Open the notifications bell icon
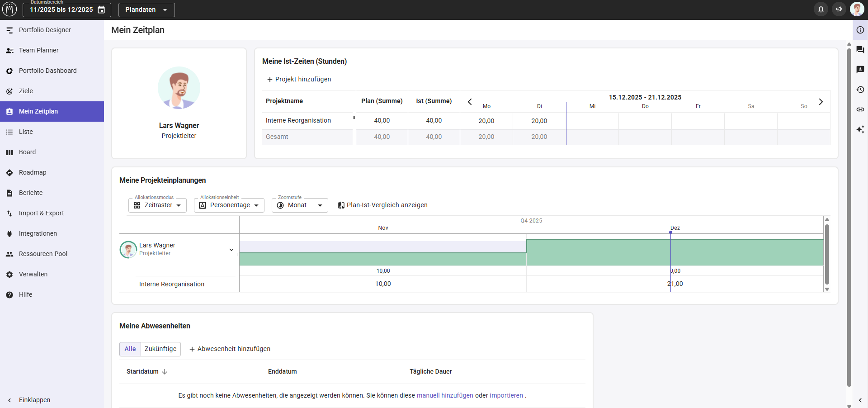 pos(821,9)
